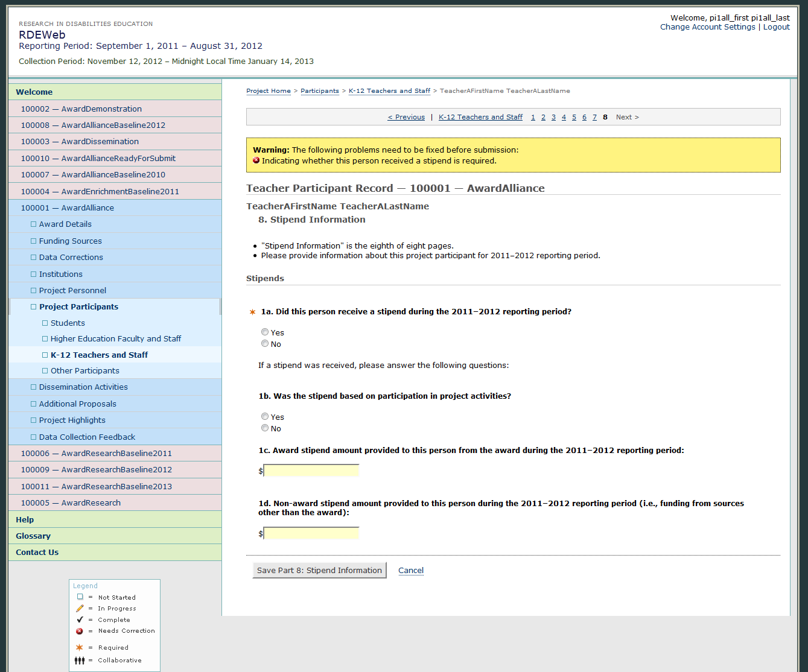The height and width of the screenshot is (672, 808).
Task: Click status box beside Project Highlights
Action: pos(34,420)
